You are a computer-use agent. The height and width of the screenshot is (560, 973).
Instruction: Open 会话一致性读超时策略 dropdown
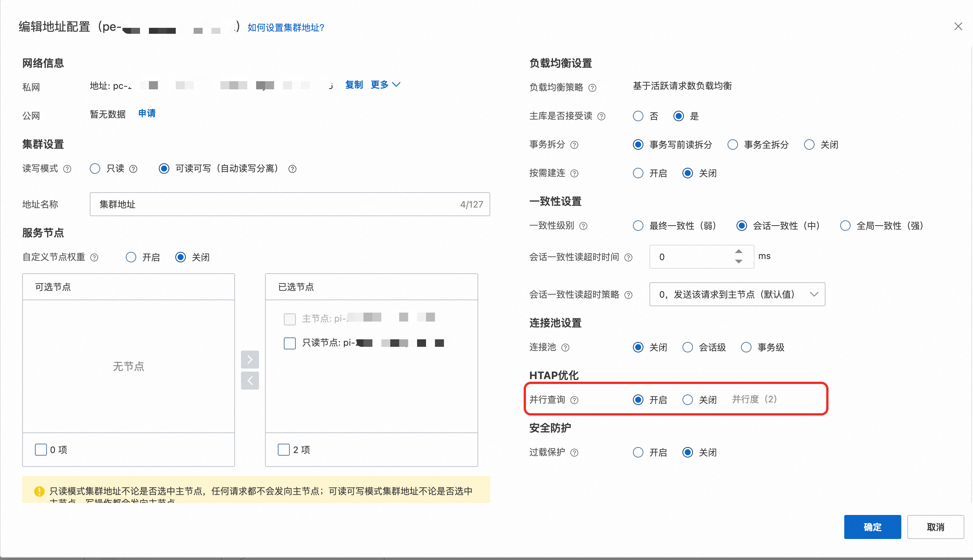point(737,294)
